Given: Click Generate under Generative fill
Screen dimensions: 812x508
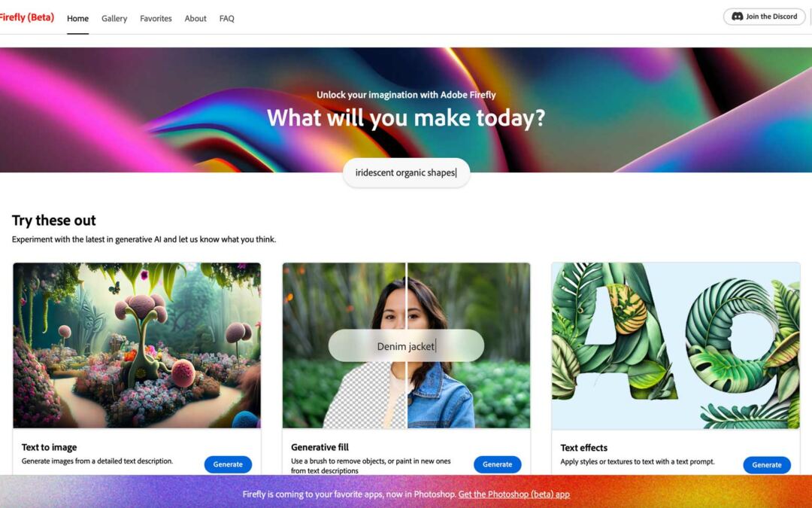Looking at the screenshot, I should tap(498, 464).
